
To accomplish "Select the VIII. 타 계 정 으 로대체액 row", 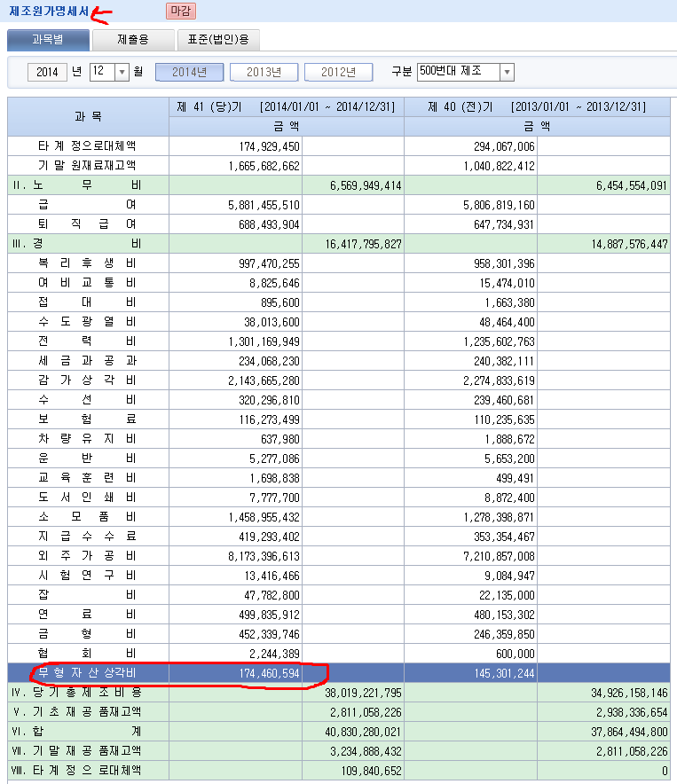I will click(339, 771).
